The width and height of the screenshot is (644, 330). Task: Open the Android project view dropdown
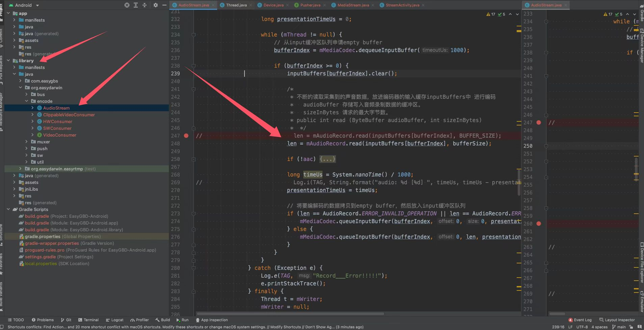click(x=24, y=5)
